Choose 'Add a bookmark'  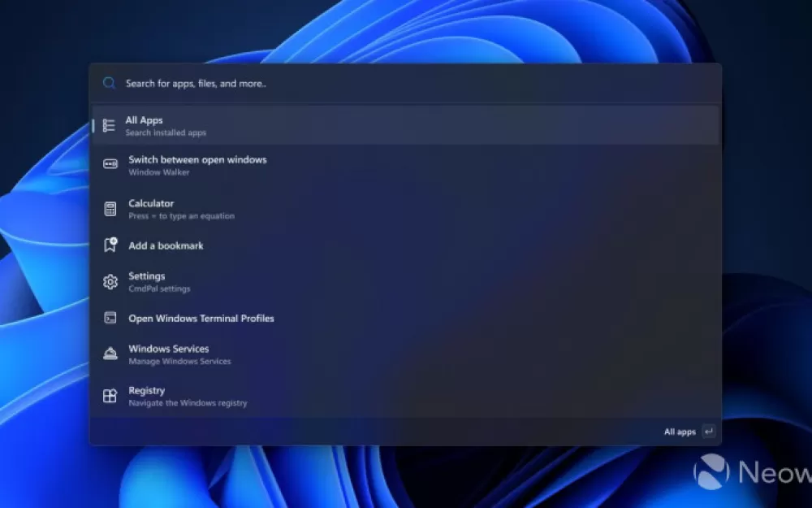(x=166, y=245)
